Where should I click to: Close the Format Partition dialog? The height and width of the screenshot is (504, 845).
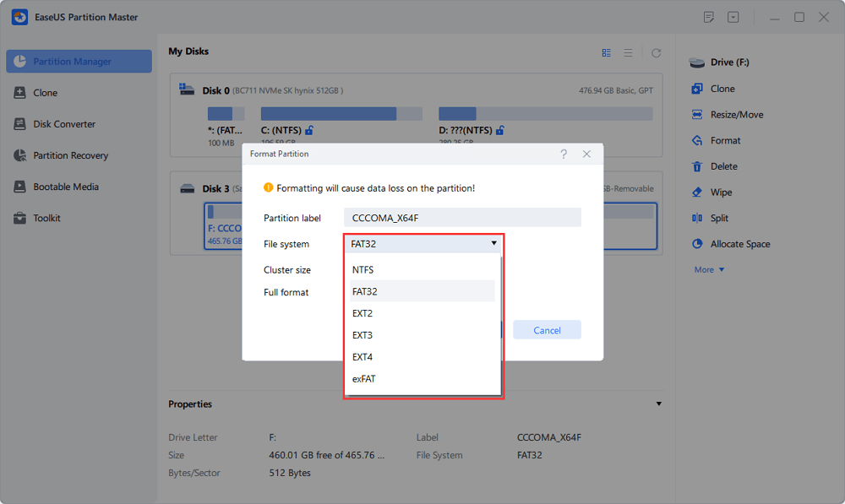point(586,154)
